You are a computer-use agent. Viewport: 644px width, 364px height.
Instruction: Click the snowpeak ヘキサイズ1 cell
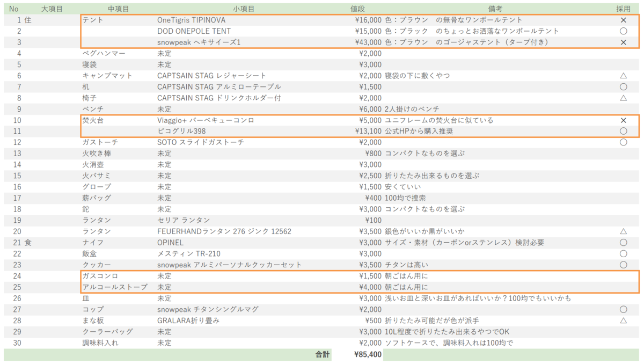[x=199, y=42]
